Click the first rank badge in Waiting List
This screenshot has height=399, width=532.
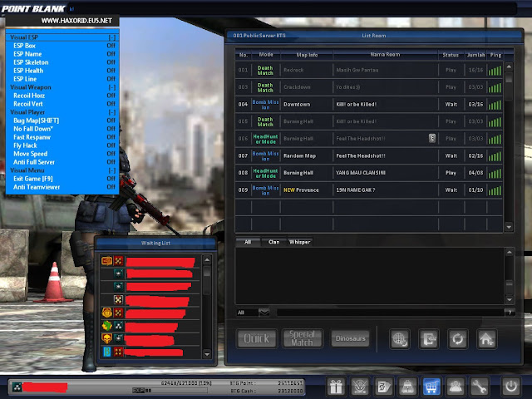point(106,260)
